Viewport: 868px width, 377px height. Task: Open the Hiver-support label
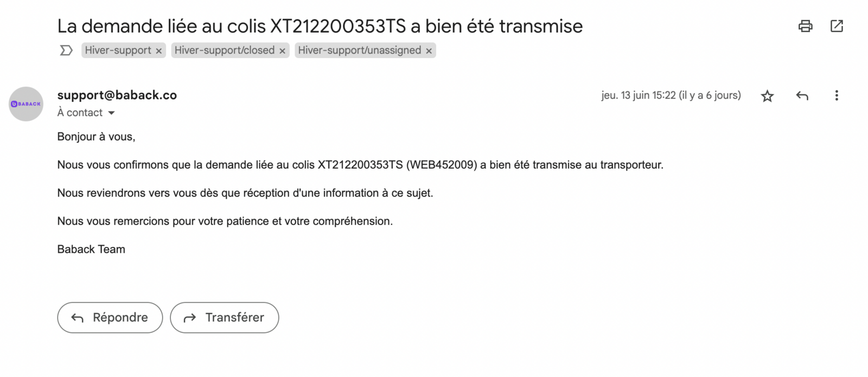coord(118,50)
